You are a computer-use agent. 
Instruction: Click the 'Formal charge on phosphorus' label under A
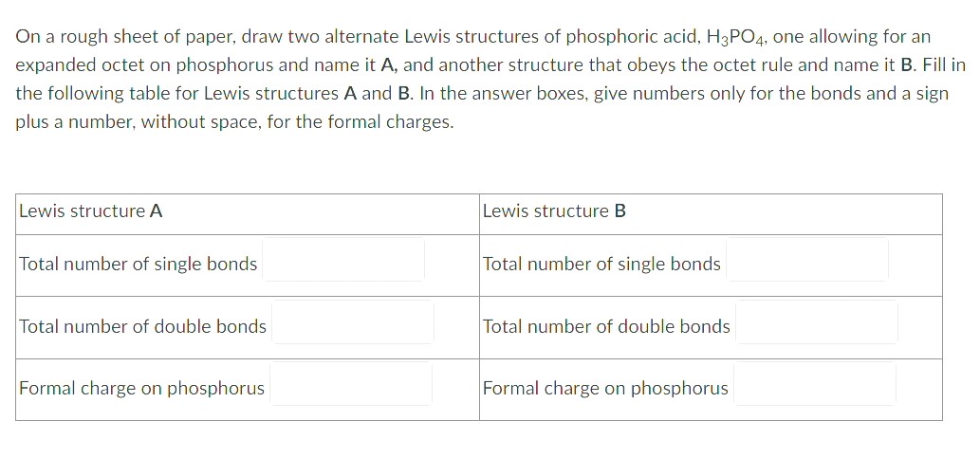[142, 389]
